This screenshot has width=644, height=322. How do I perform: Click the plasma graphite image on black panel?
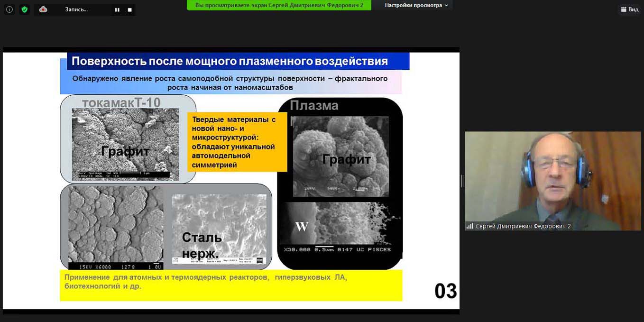coord(340,156)
